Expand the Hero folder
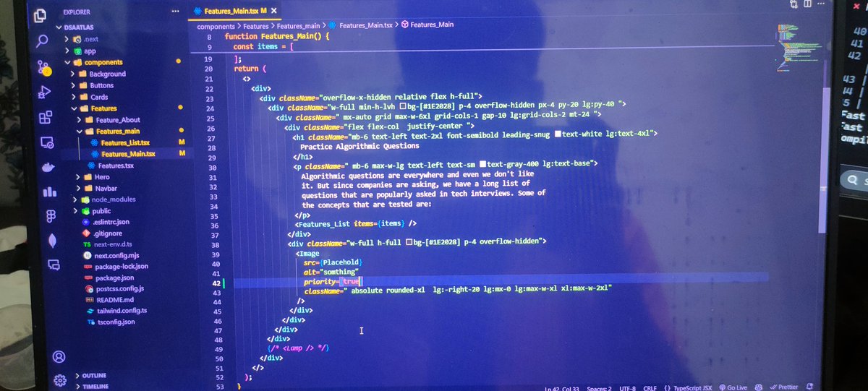This screenshot has height=391, width=868. (77, 177)
